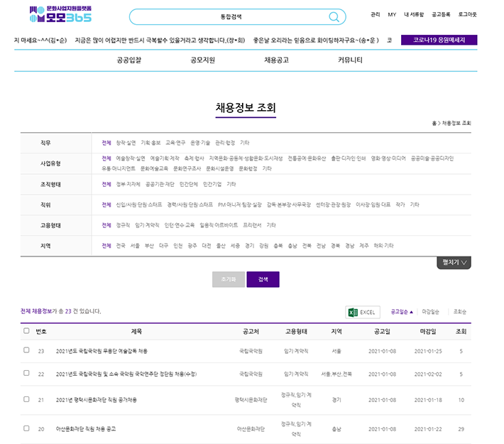Click the magnifier search icon
The image size is (504, 444).
(334, 17)
